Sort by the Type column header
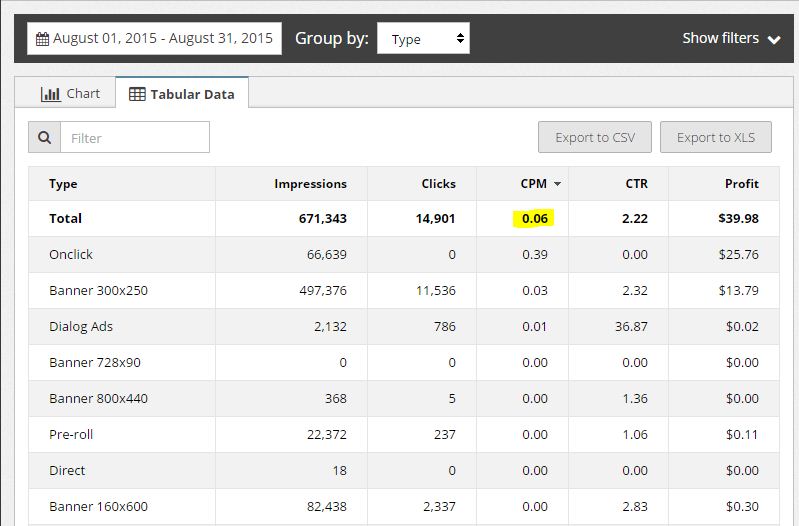 click(x=63, y=183)
